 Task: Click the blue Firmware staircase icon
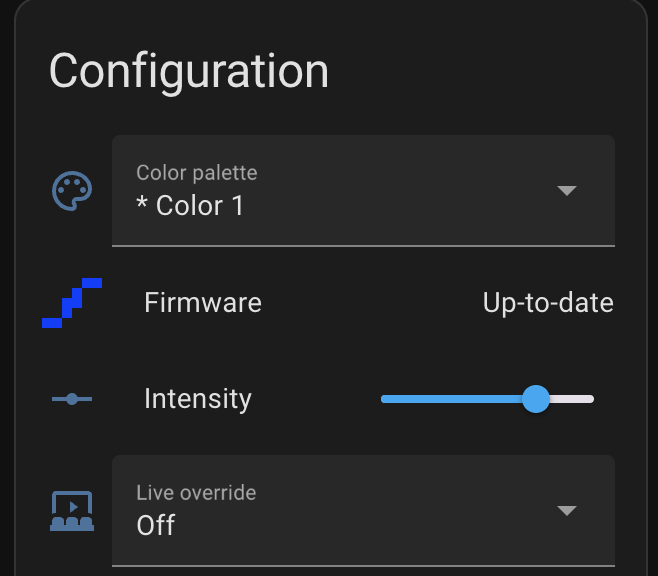pyautogui.click(x=72, y=302)
